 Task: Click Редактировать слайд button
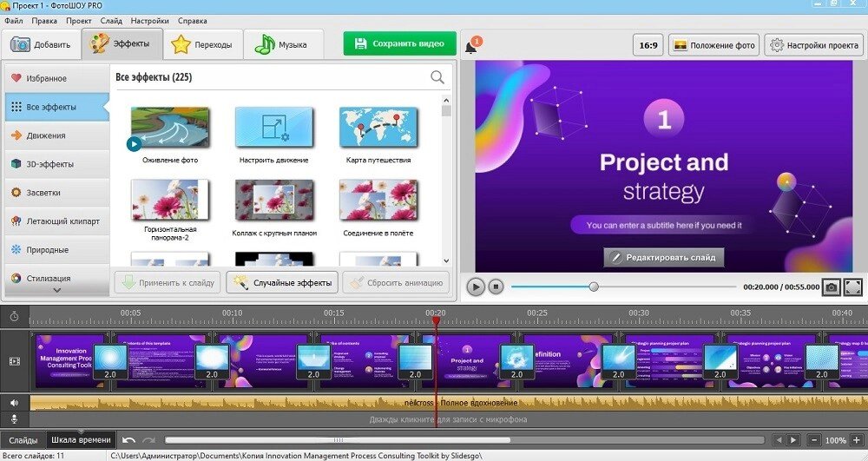[664, 257]
